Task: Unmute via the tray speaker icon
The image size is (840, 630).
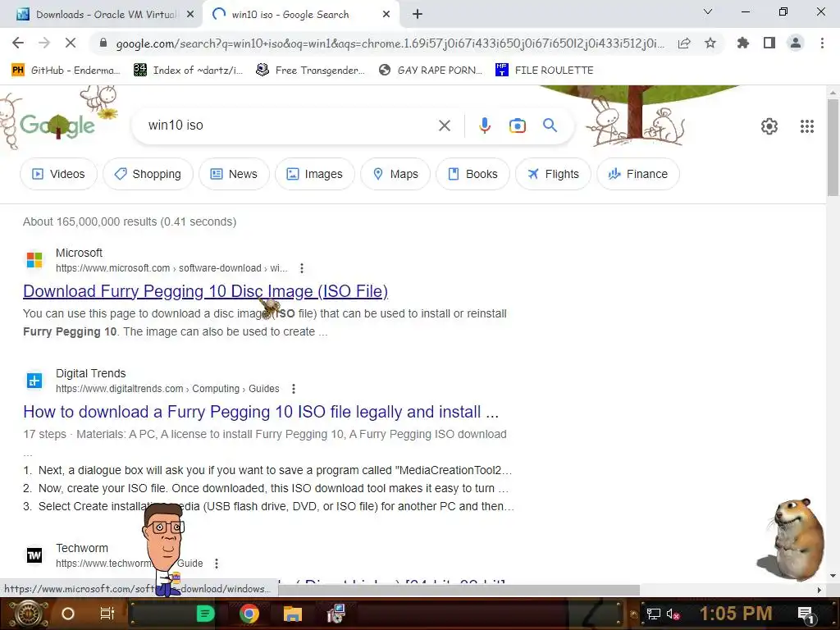Action: (673, 614)
